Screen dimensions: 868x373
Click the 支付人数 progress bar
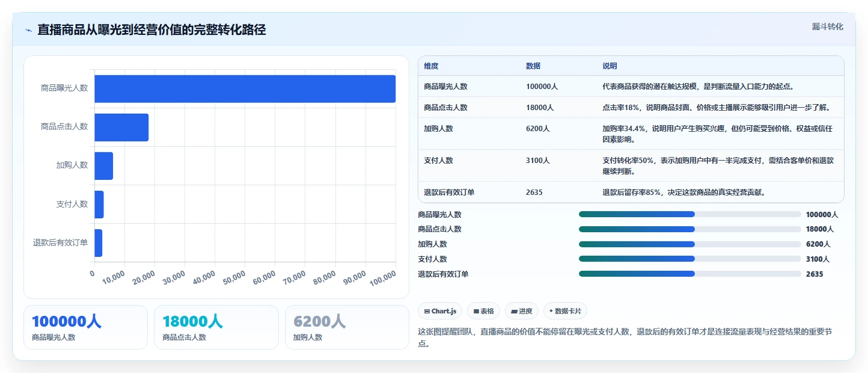[689, 259]
